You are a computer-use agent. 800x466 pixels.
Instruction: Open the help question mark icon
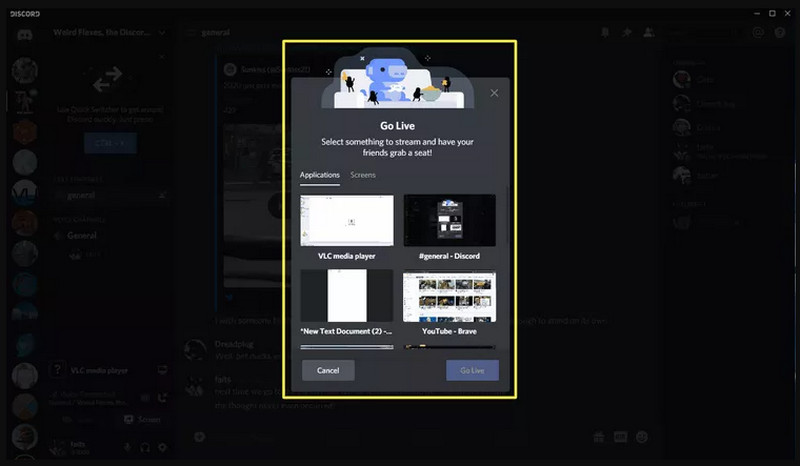tap(779, 32)
